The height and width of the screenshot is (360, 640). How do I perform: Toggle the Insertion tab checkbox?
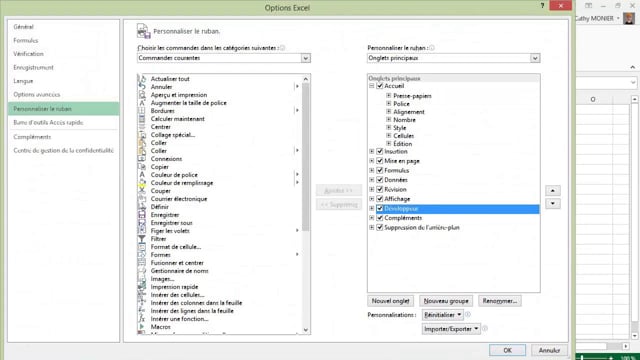tap(380, 151)
